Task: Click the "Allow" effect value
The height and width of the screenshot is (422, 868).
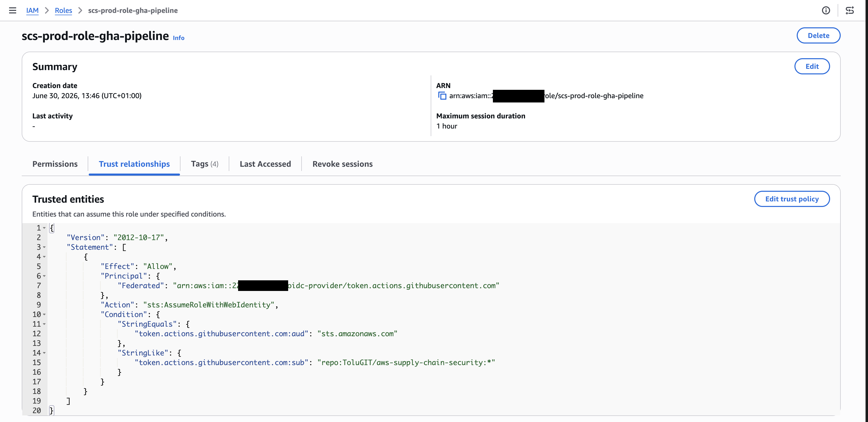Action: 158,266
